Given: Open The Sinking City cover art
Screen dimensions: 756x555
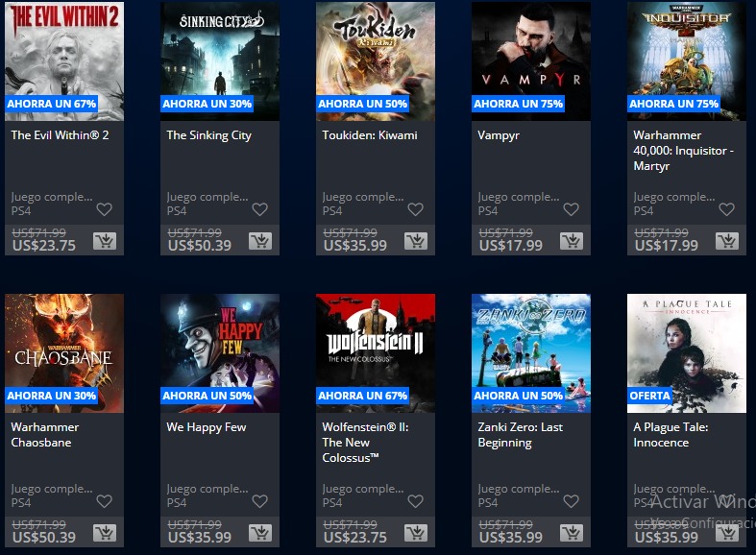Looking at the screenshot, I should [220, 61].
